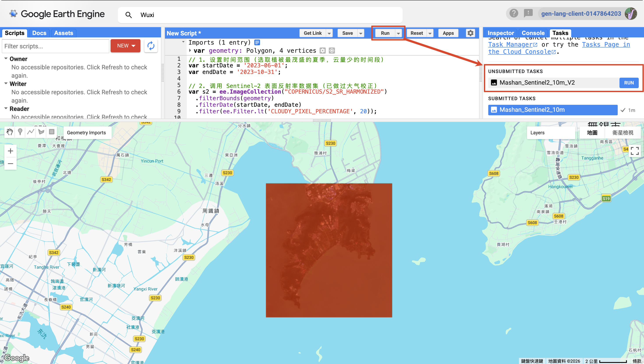Image resolution: width=644 pixels, height=364 pixels.
Task: Open the Docs tab
Action: pyautogui.click(x=39, y=33)
